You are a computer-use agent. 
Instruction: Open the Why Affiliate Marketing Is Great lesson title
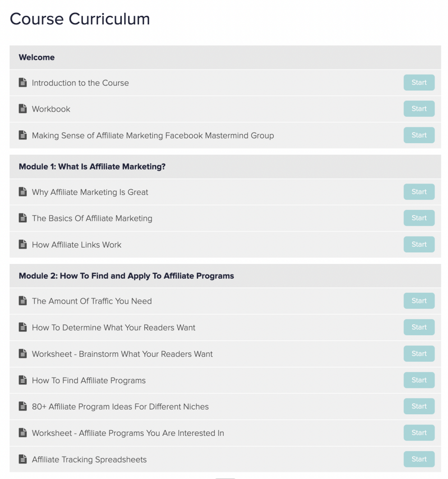pos(90,192)
